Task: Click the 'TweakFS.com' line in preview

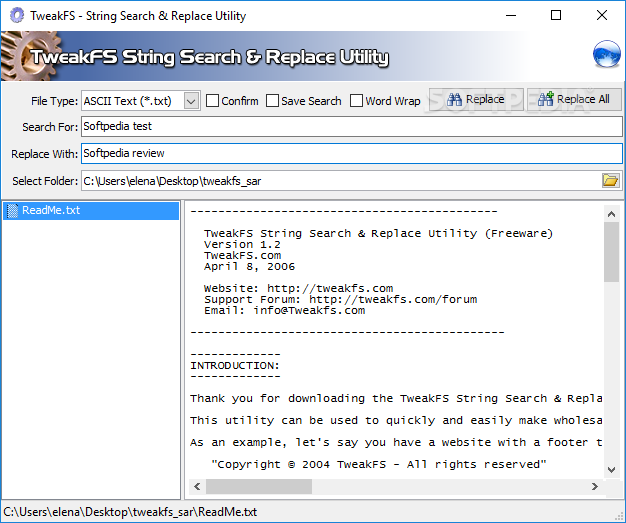Action: [x=242, y=256]
